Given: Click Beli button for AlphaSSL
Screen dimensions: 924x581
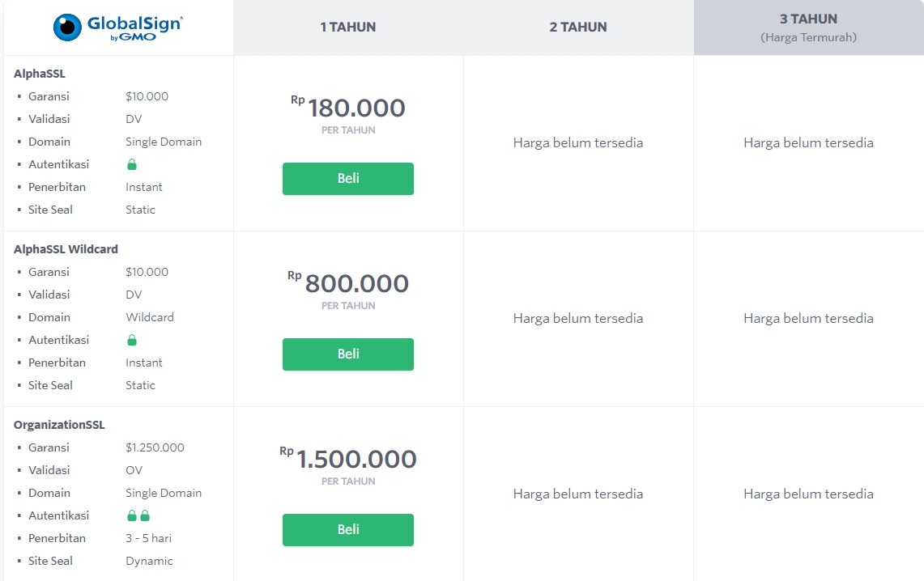Looking at the screenshot, I should [348, 179].
